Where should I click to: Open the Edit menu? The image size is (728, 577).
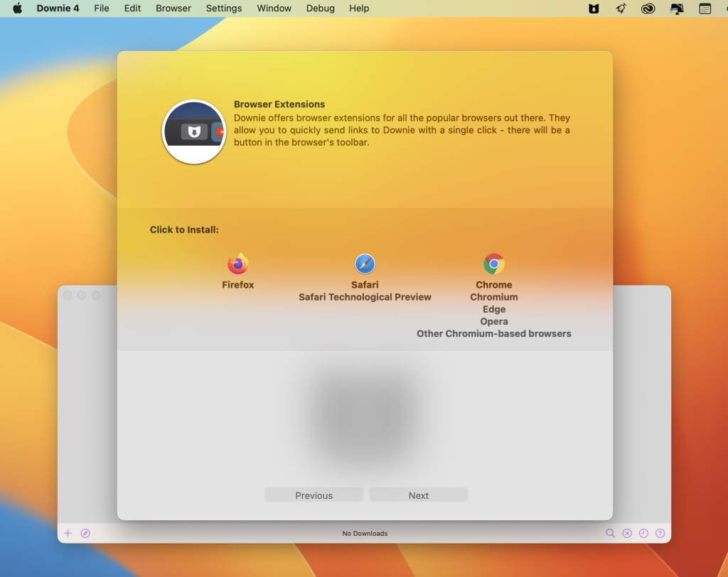(132, 9)
